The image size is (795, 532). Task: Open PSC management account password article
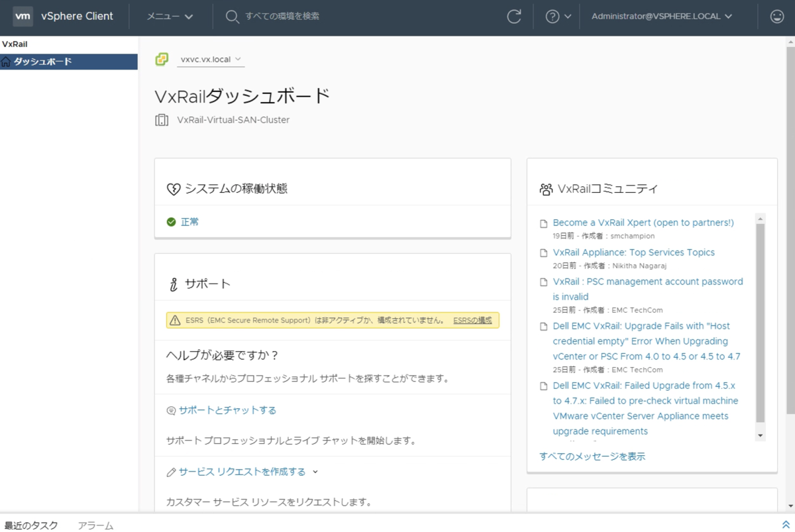[648, 290]
